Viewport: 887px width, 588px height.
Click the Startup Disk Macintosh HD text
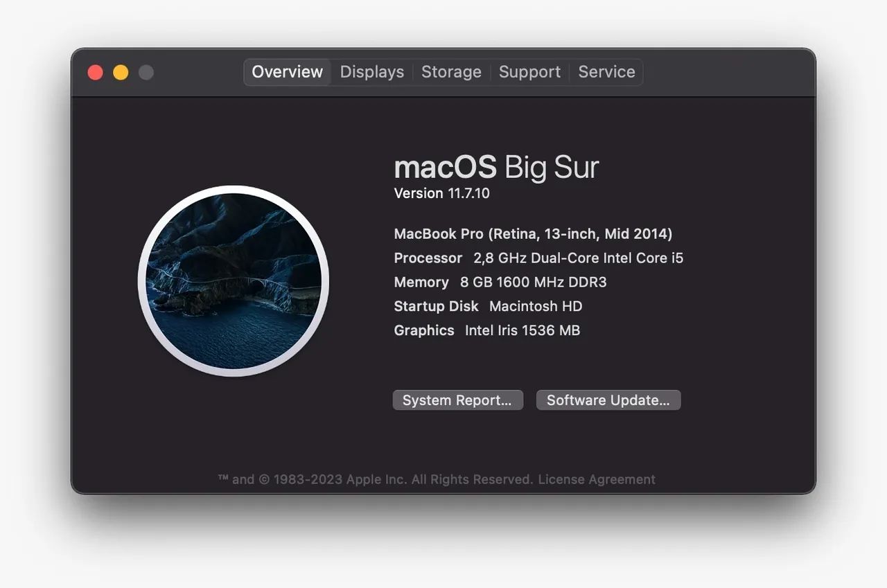coord(488,306)
